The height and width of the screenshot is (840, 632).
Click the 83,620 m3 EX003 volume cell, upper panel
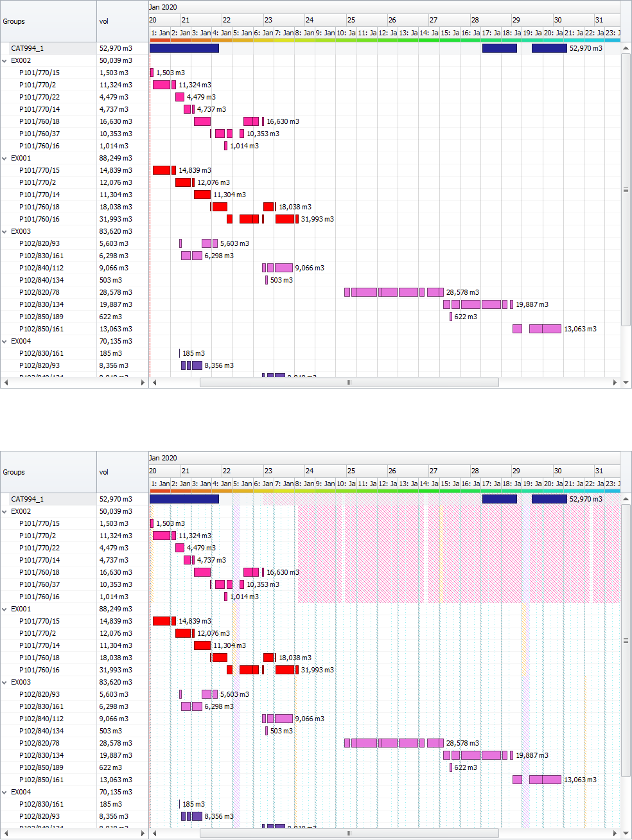pyautogui.click(x=123, y=231)
